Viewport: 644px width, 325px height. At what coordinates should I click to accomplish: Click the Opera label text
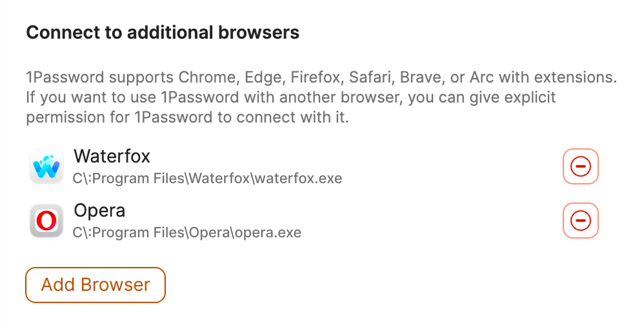point(99,210)
